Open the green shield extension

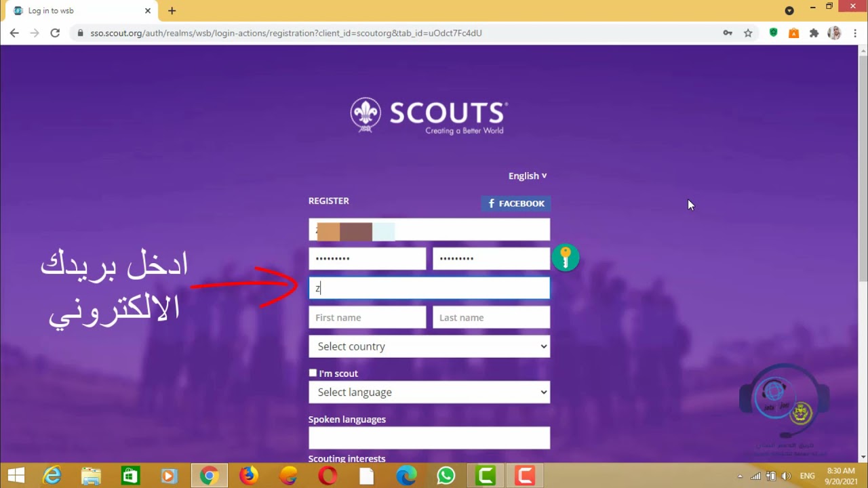(773, 33)
